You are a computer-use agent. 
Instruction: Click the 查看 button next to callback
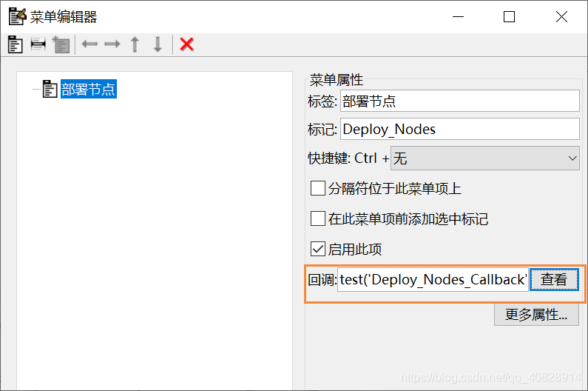554,279
